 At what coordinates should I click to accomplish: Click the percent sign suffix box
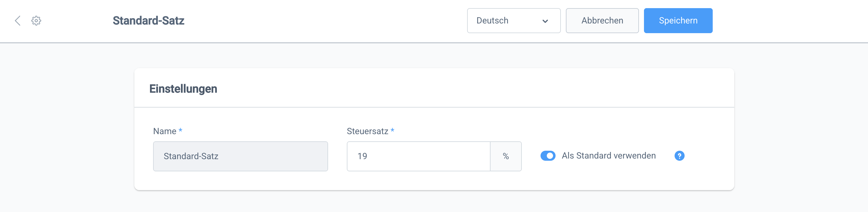tap(506, 156)
